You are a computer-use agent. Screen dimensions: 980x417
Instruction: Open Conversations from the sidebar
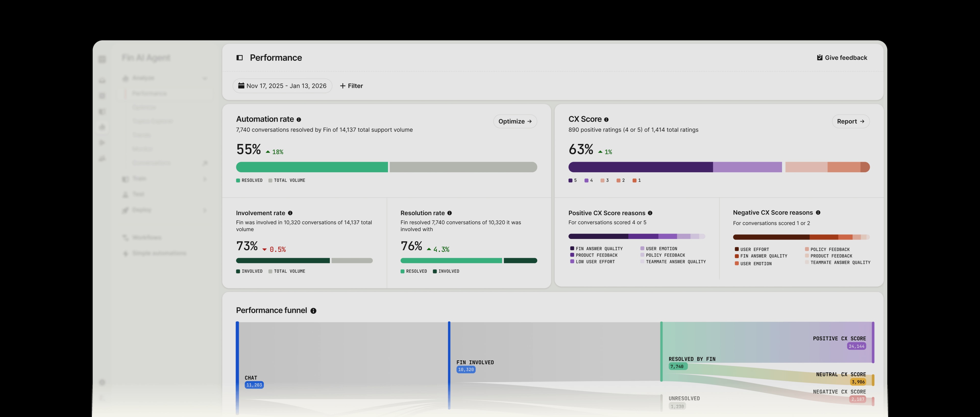(x=151, y=163)
